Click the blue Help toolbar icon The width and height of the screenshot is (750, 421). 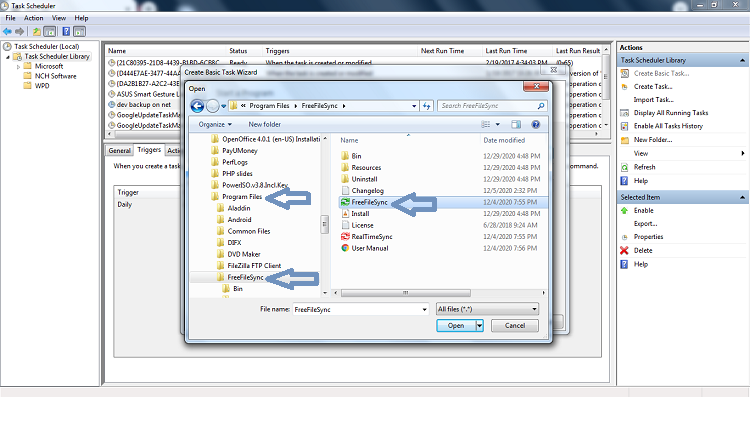click(66, 32)
